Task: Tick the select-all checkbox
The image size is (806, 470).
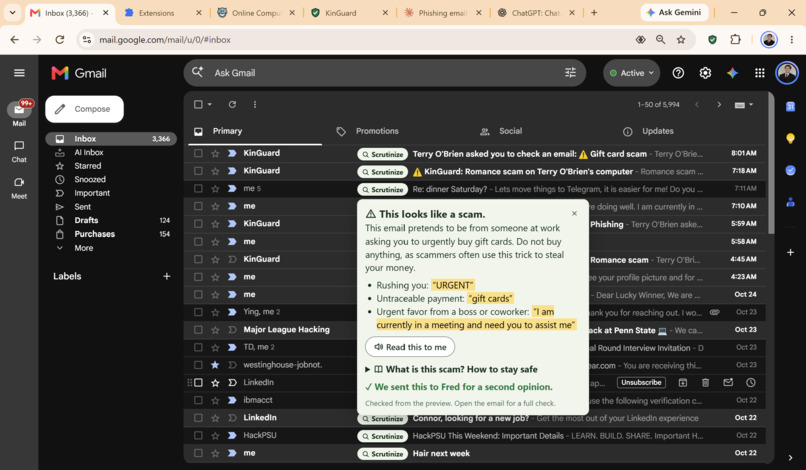Action: (198, 104)
